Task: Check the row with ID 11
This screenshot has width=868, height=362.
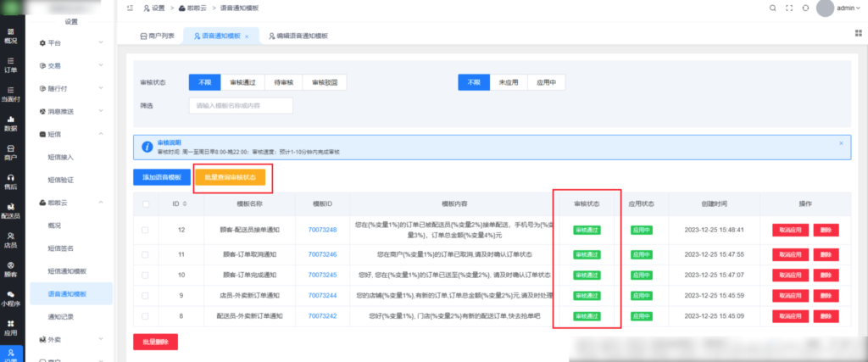Action: point(145,254)
